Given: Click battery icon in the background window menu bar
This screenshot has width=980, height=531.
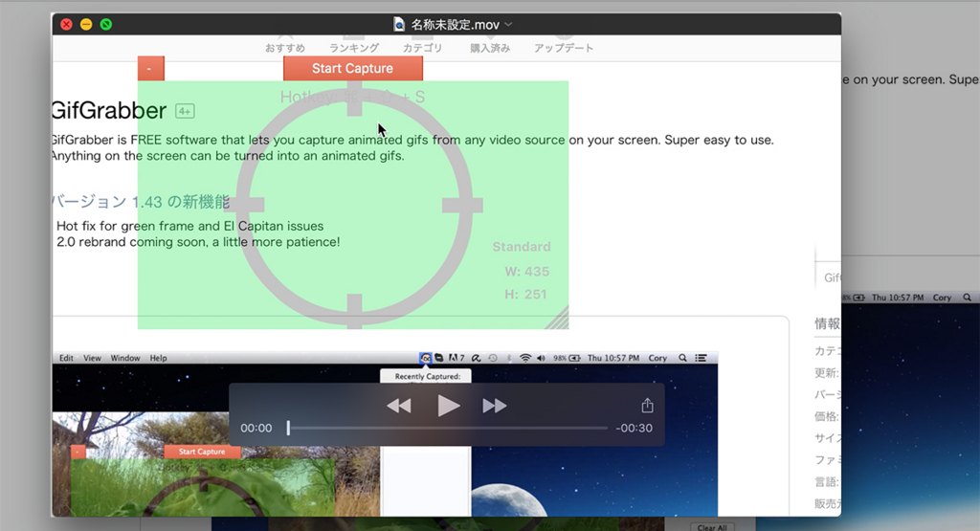Looking at the screenshot, I should click(x=859, y=298).
